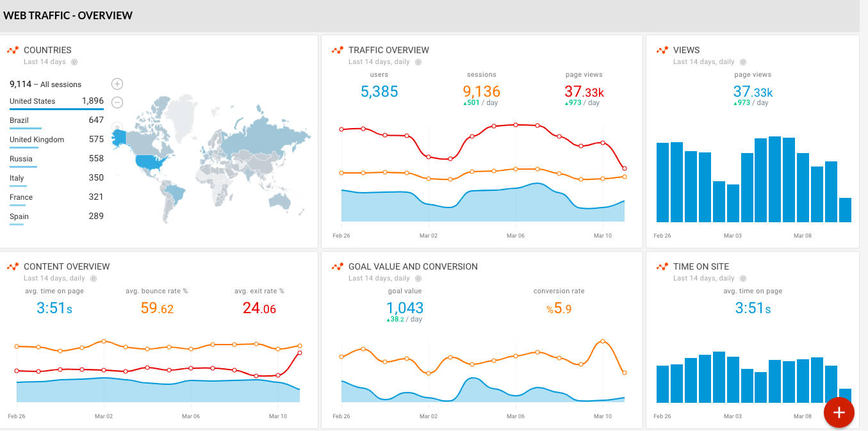Click the Content Overview widget analytics icon
This screenshot has height=431, width=868.
(x=13, y=266)
